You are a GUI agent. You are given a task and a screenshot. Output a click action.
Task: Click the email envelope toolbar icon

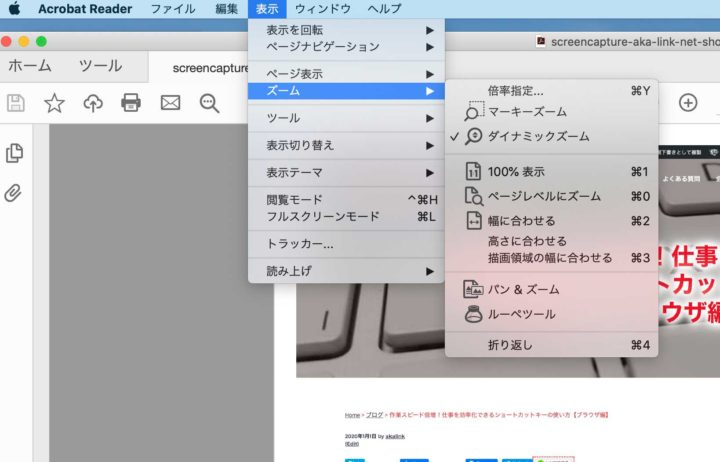pos(170,103)
